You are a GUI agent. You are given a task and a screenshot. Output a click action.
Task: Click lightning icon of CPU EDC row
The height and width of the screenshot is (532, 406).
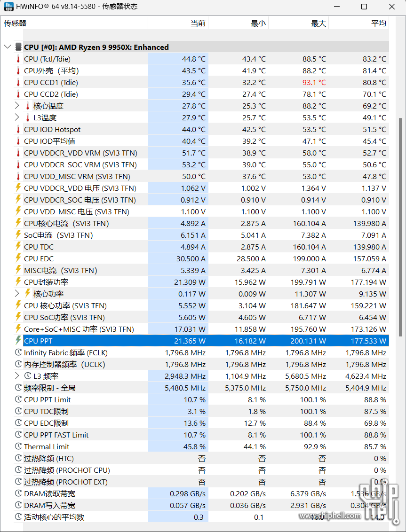18,258
